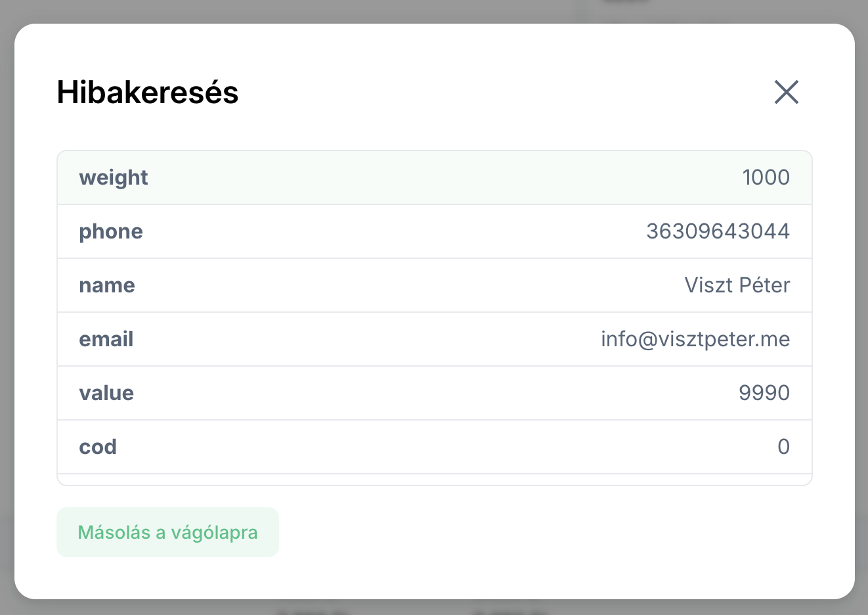Image resolution: width=868 pixels, height=615 pixels.
Task: Click the empty middle of the value row
Action: pos(433,393)
